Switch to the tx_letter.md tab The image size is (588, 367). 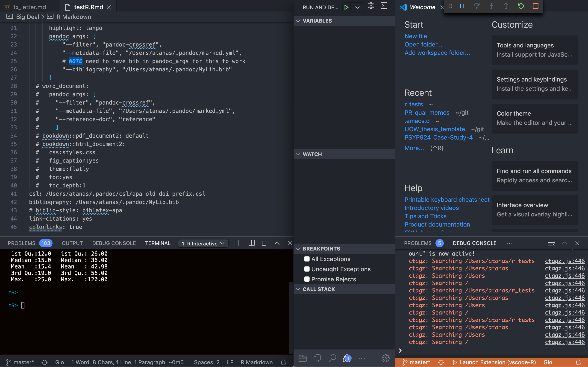coord(29,7)
